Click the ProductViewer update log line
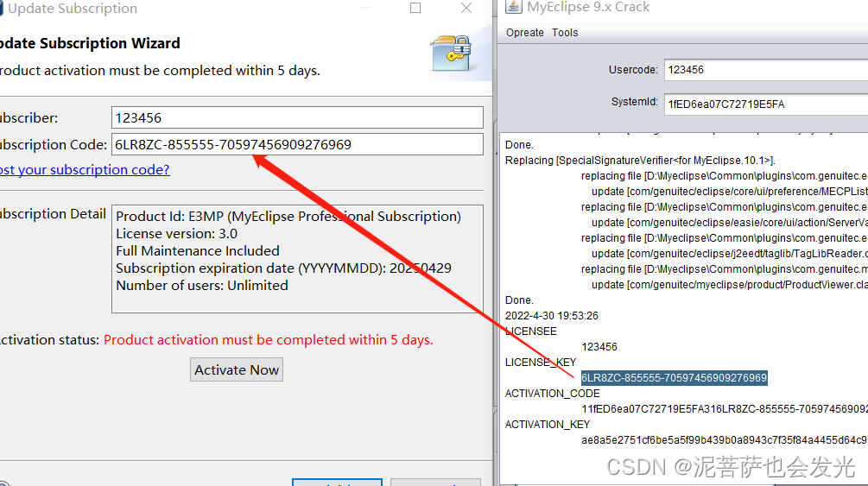The image size is (868, 486). tap(730, 285)
